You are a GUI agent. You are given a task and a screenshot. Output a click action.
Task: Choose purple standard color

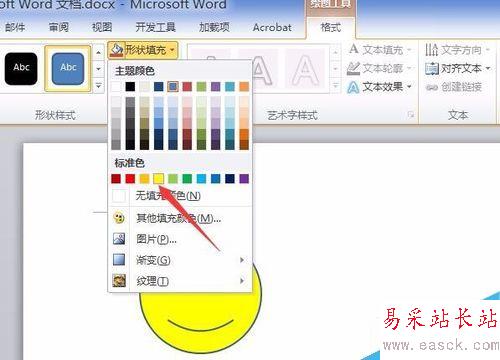point(244,179)
